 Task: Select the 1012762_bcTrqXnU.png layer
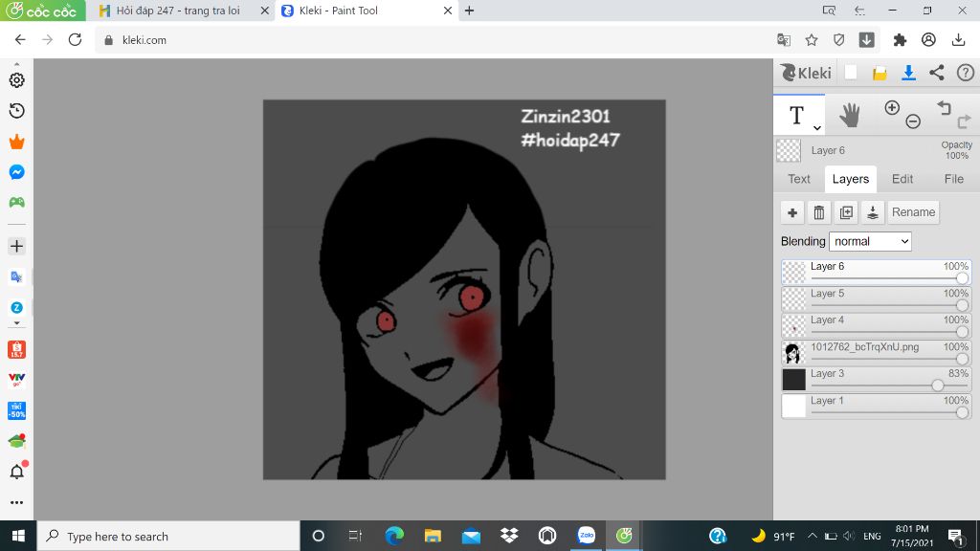(x=877, y=352)
